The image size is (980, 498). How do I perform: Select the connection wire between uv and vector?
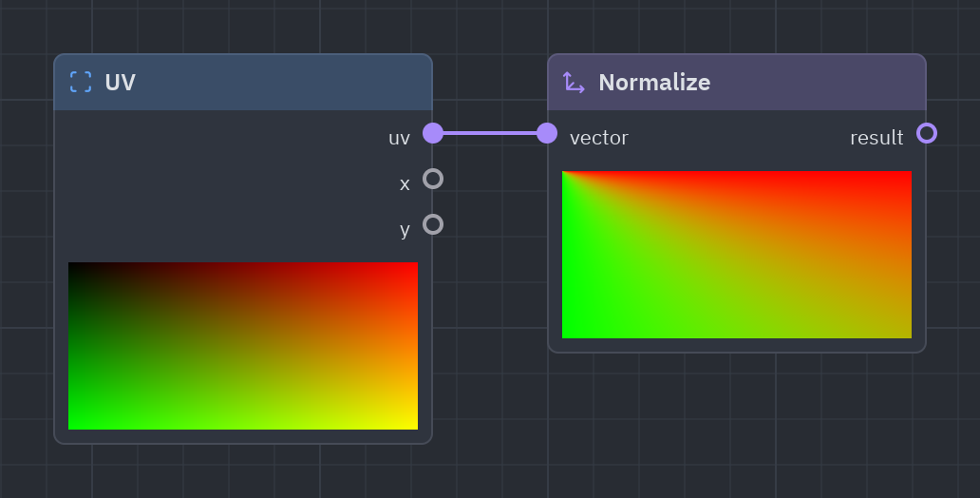coord(490,133)
